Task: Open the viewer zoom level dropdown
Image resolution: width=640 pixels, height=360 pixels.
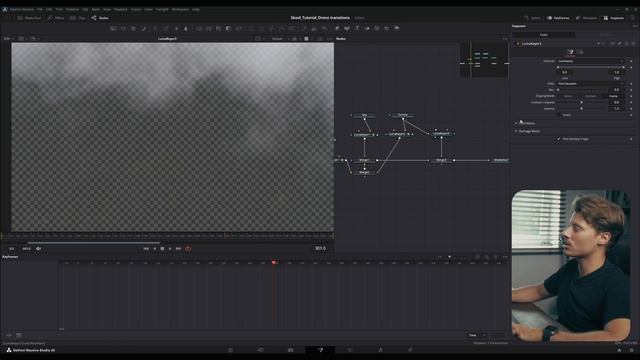Action: point(8,39)
